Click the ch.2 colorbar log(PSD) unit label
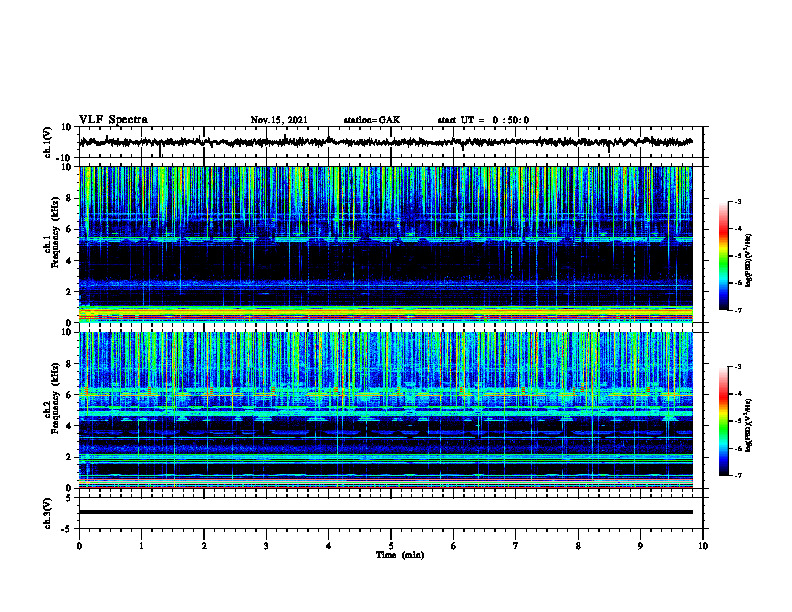792x612 pixels. pos(749,424)
